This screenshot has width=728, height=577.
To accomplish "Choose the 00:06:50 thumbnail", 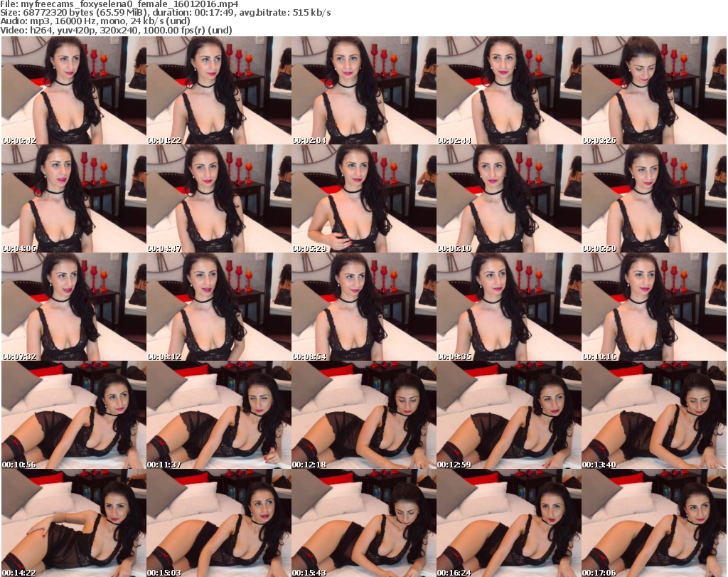I will click(654, 198).
